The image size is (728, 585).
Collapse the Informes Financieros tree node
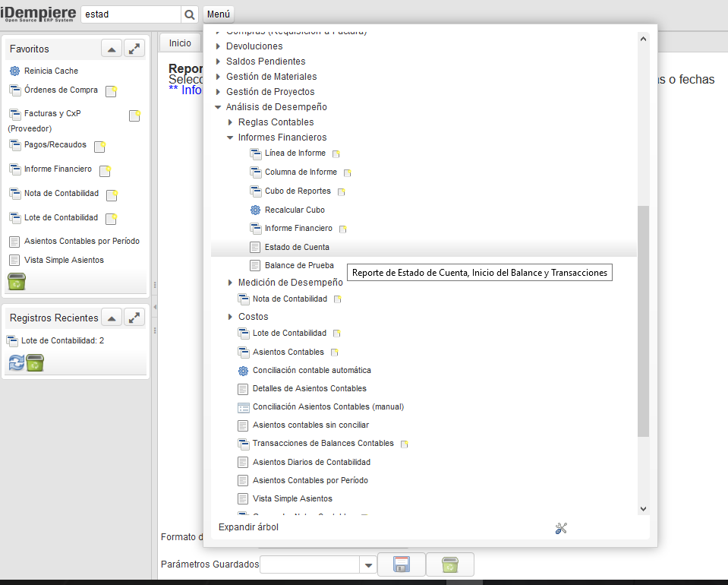pyautogui.click(x=230, y=138)
